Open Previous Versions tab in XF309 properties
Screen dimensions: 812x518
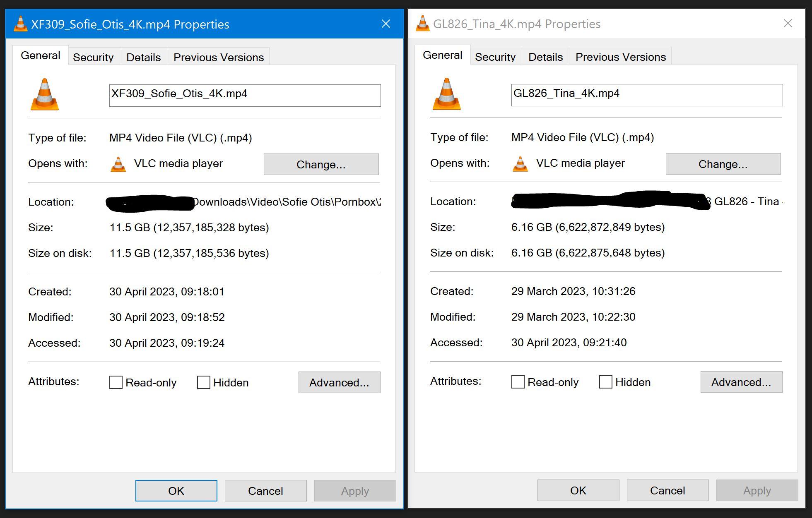click(218, 57)
